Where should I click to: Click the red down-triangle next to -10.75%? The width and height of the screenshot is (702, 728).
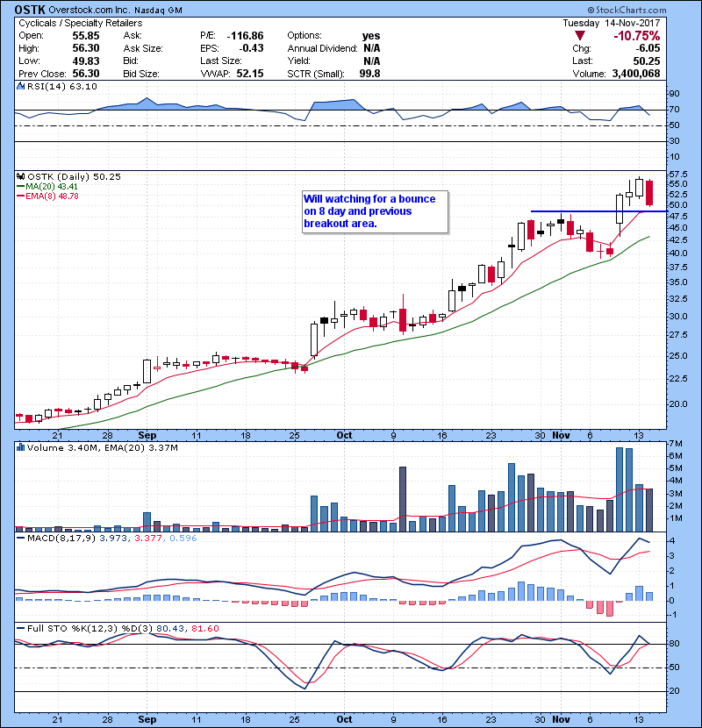coord(579,36)
